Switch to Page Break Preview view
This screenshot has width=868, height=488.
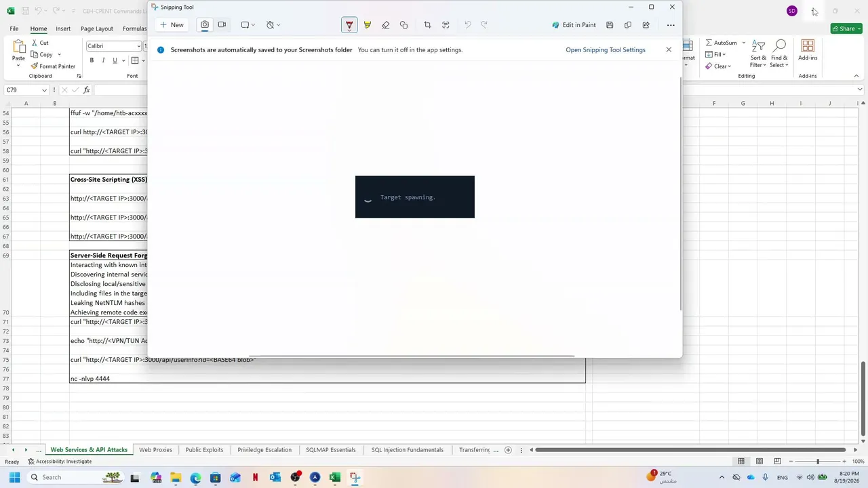[778, 462]
